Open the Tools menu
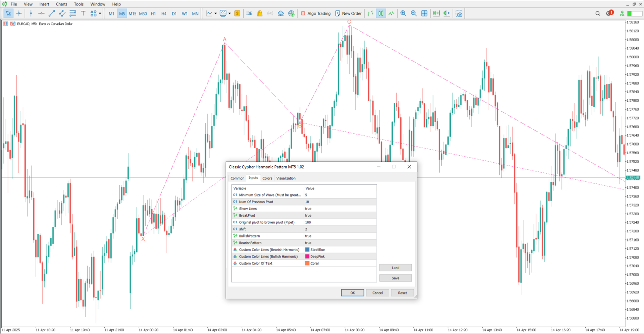 click(x=79, y=4)
